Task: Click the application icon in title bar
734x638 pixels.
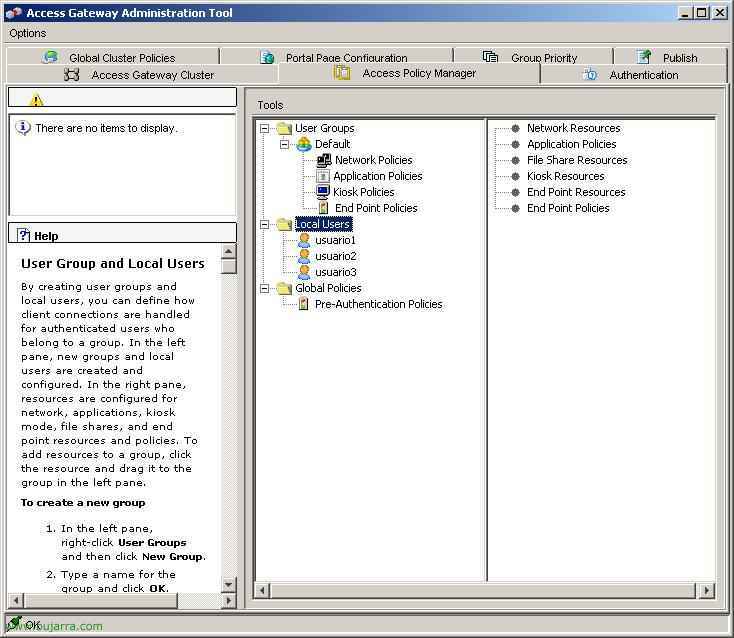Action: [x=14, y=13]
